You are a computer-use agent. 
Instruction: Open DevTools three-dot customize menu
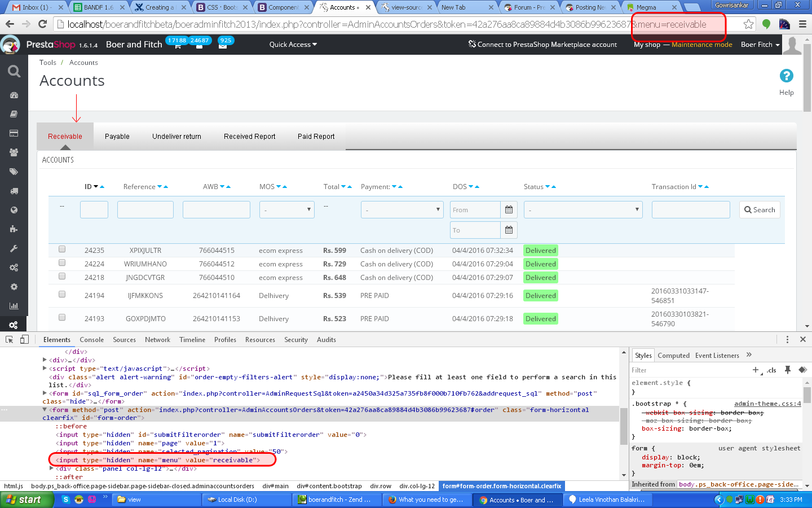click(x=787, y=339)
